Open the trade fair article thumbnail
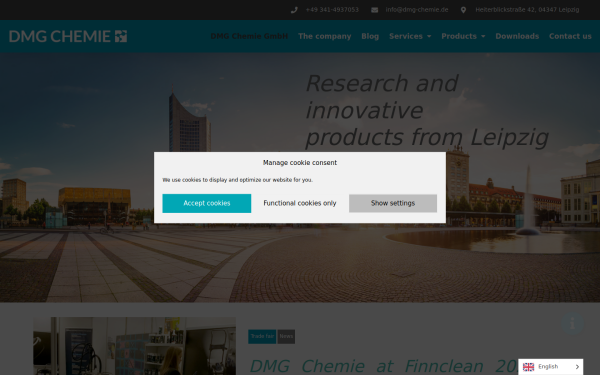The width and height of the screenshot is (600, 375). coord(134,346)
